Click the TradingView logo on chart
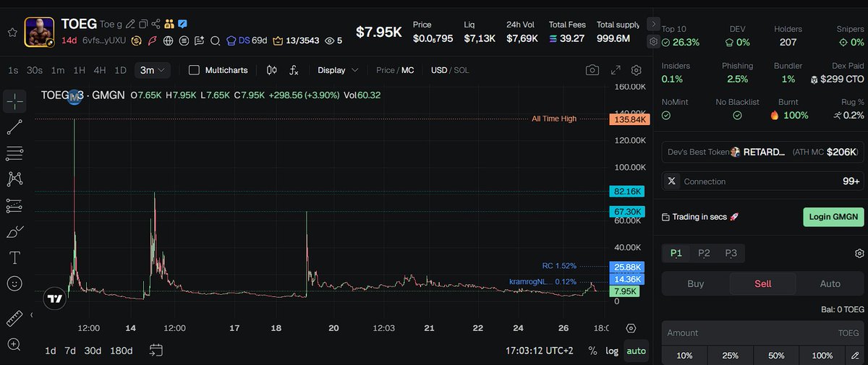This screenshot has height=365, width=868. point(54,298)
